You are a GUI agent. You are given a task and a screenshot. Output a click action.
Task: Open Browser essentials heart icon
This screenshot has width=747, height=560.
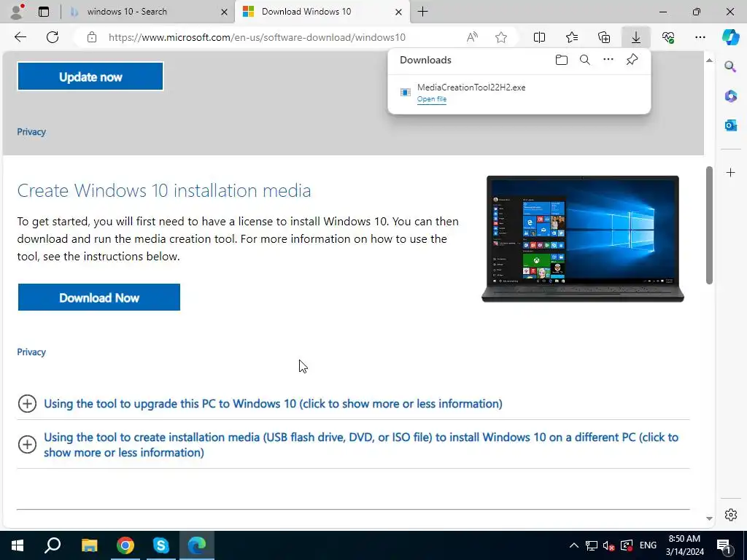(x=668, y=37)
